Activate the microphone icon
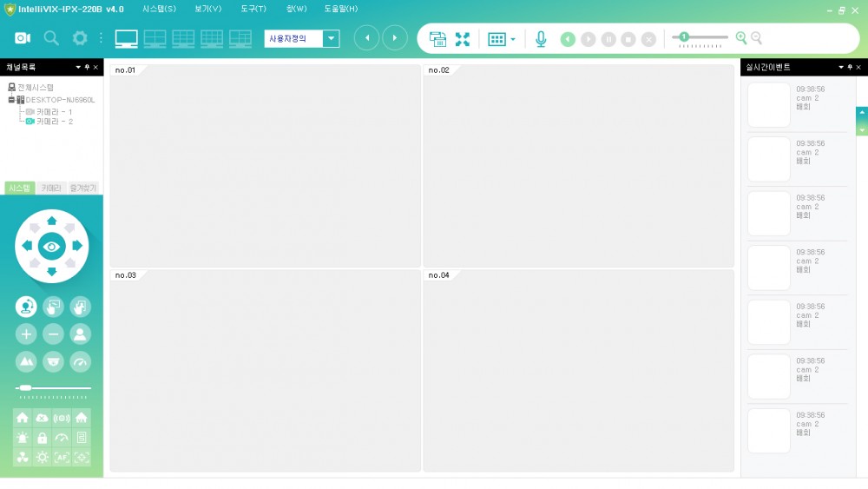868x489 pixels. click(541, 39)
